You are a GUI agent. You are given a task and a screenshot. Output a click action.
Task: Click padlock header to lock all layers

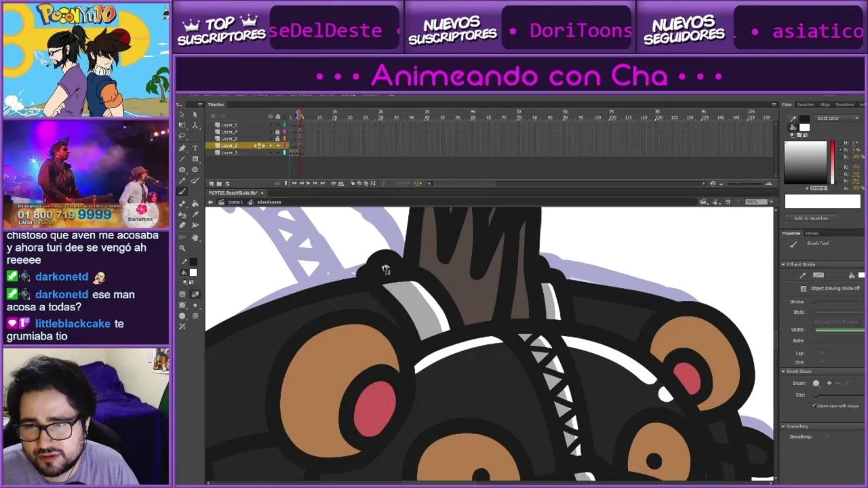(277, 116)
